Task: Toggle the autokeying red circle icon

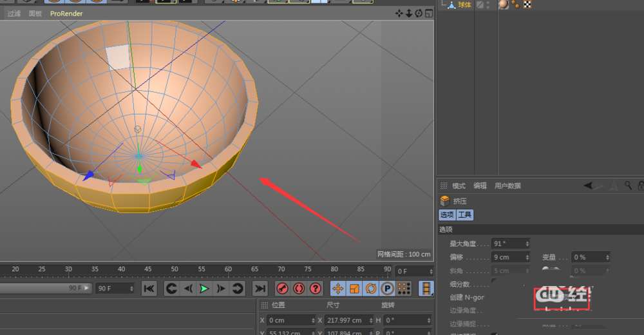Action: click(x=299, y=289)
